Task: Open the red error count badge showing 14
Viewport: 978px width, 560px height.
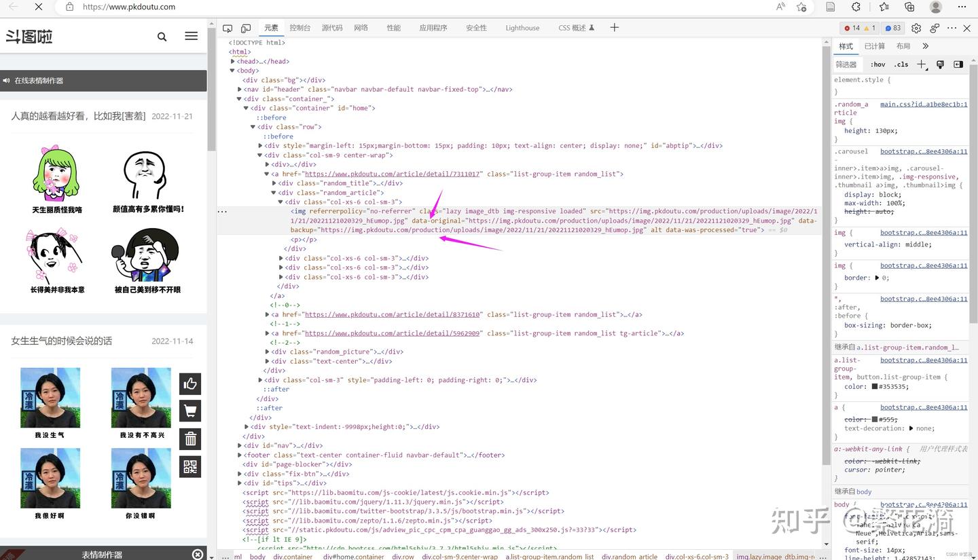Action: coord(852,28)
